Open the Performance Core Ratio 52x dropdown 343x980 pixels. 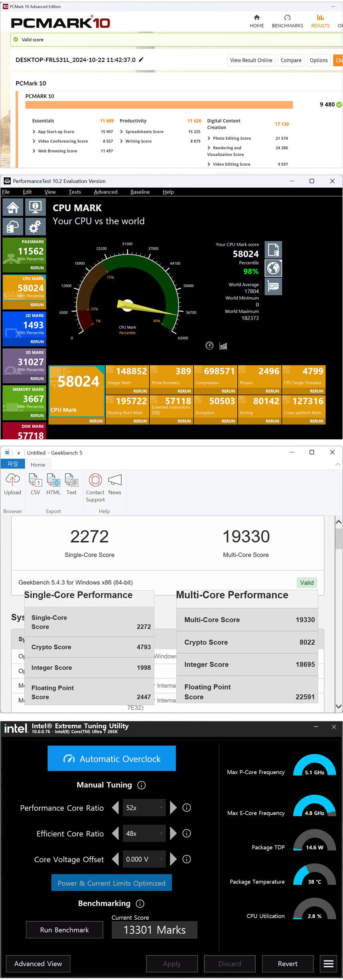[144, 807]
